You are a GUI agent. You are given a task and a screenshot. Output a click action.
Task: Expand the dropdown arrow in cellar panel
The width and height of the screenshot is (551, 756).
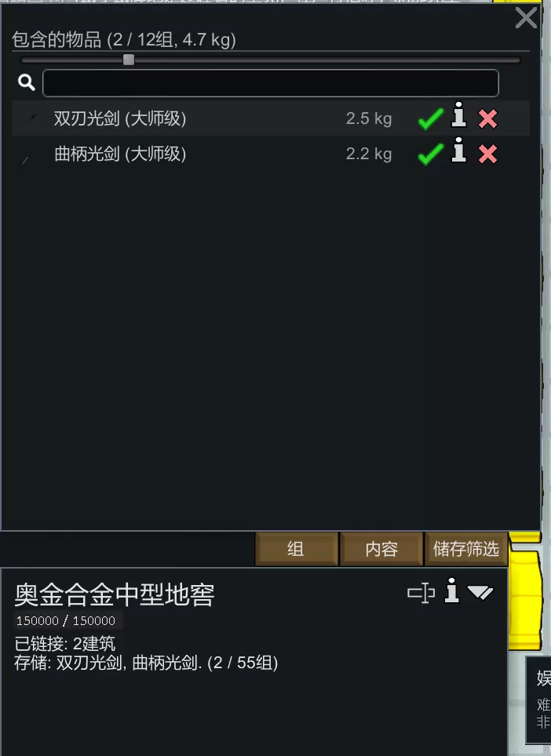click(480, 593)
